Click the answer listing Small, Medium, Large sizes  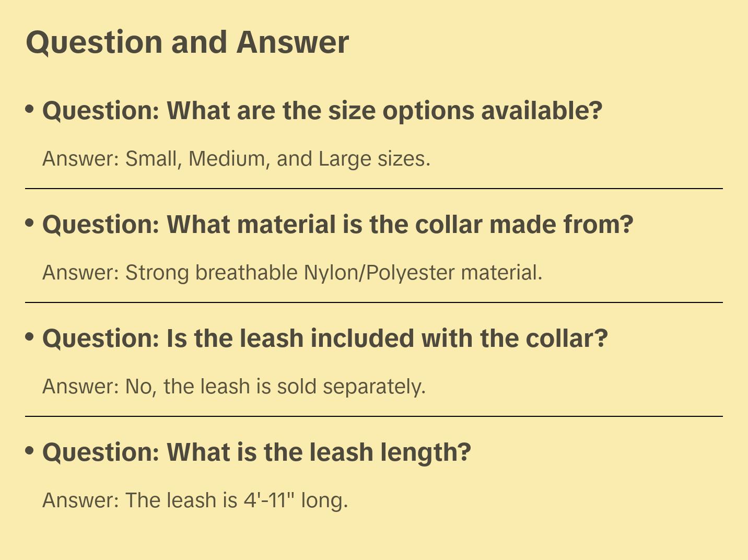pyautogui.click(x=236, y=159)
